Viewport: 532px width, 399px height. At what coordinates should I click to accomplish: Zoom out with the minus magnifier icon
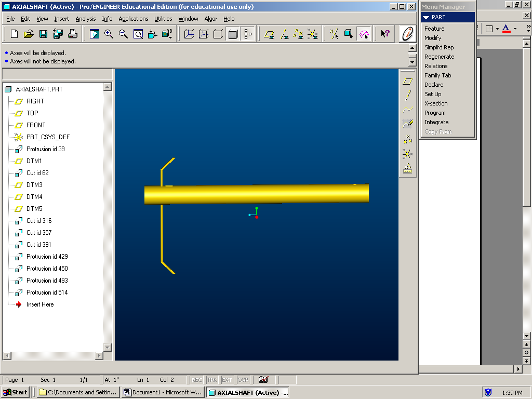124,34
